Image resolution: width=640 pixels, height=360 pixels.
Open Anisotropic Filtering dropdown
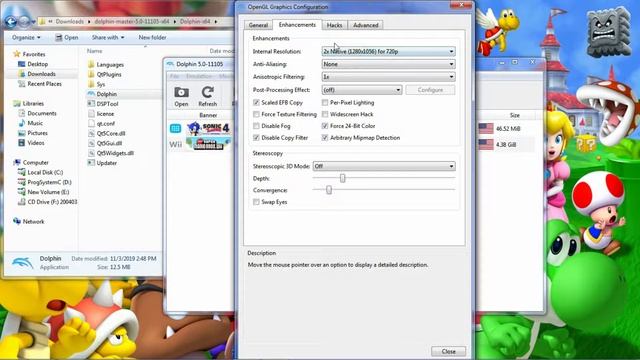click(x=388, y=77)
